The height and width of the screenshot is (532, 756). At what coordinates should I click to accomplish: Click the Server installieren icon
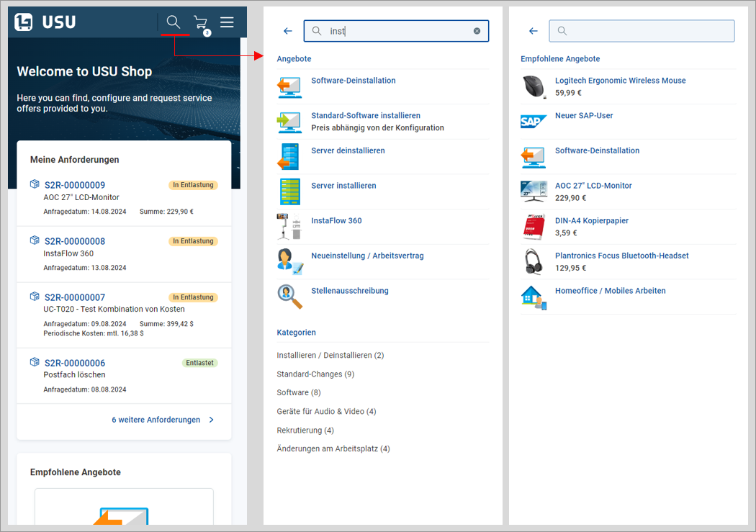[289, 191]
